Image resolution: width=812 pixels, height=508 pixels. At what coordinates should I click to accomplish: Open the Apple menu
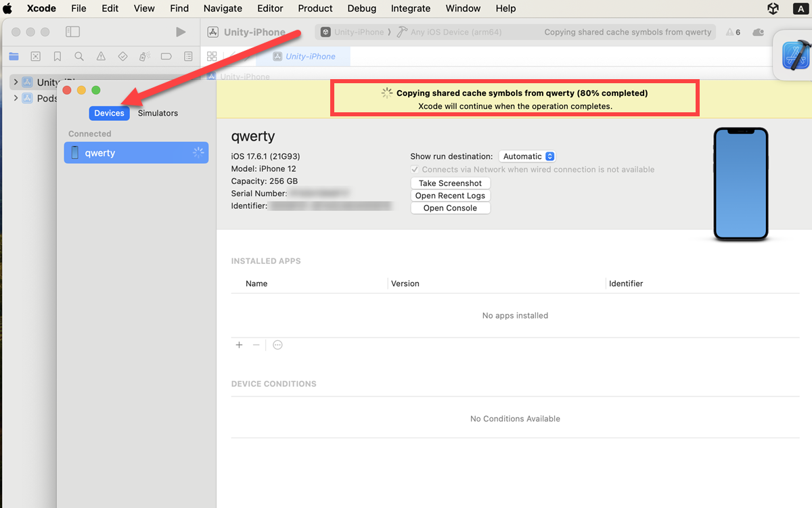click(x=8, y=8)
